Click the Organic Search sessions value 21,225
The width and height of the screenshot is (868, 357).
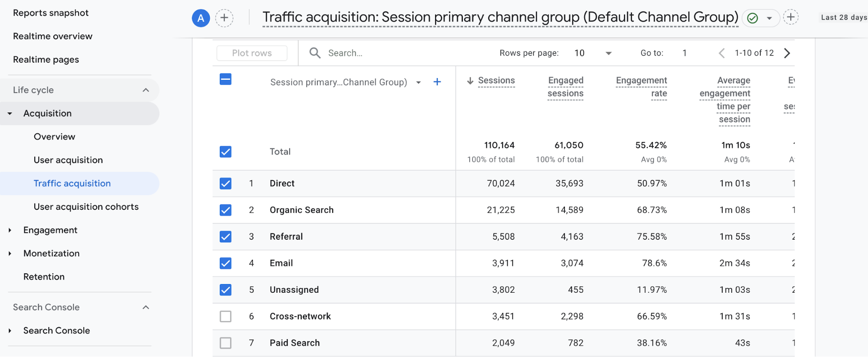(501, 210)
